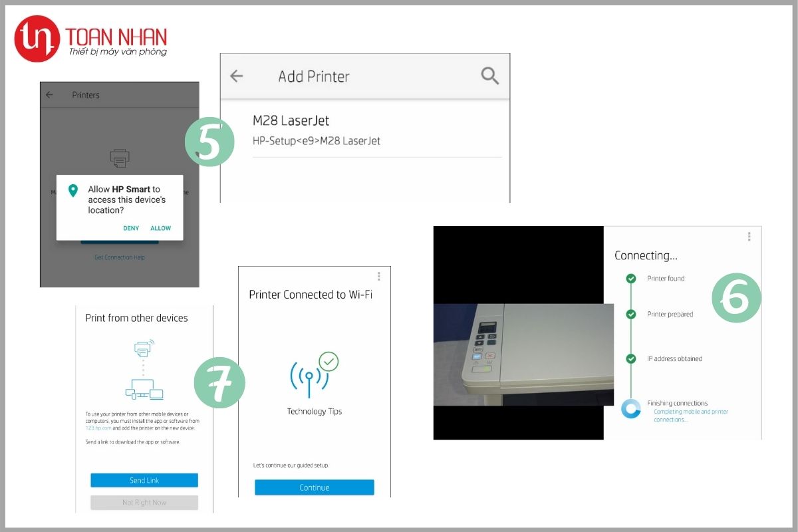
Task: Open search on Add Printer screen
Action: (490, 76)
